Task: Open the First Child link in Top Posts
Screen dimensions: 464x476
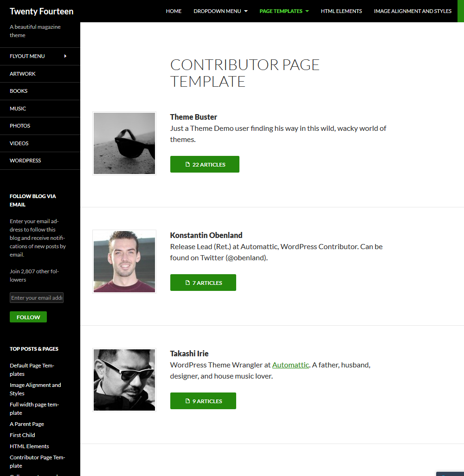Action: click(22, 435)
